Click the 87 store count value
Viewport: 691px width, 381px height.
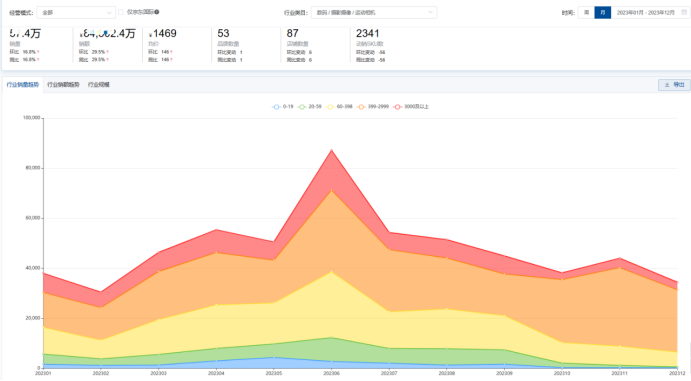tap(293, 33)
